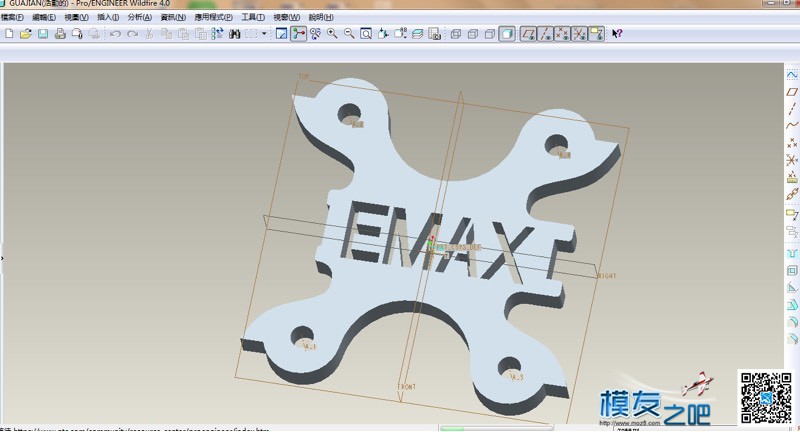Refit model to screen
Viewport: 800px width, 432px height.
366,34
